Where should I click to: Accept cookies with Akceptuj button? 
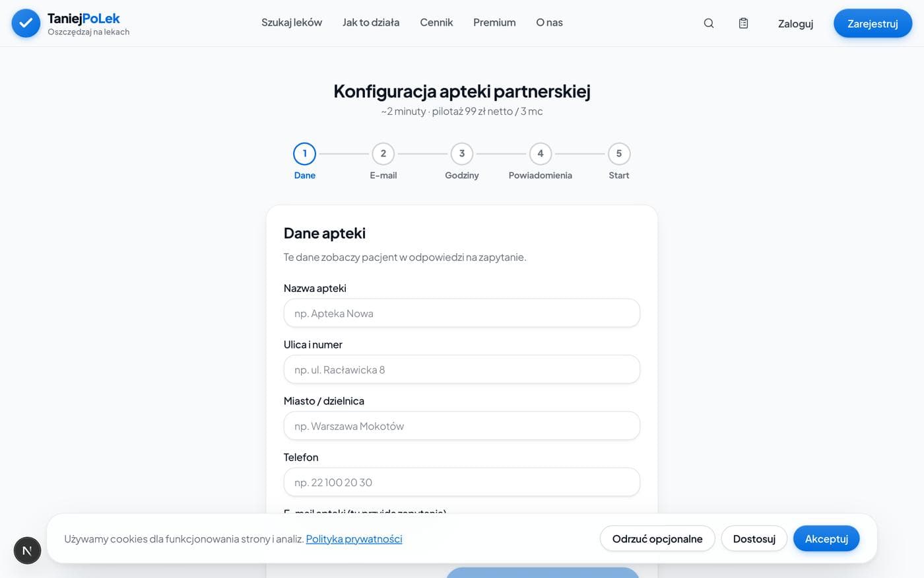pyautogui.click(x=826, y=538)
